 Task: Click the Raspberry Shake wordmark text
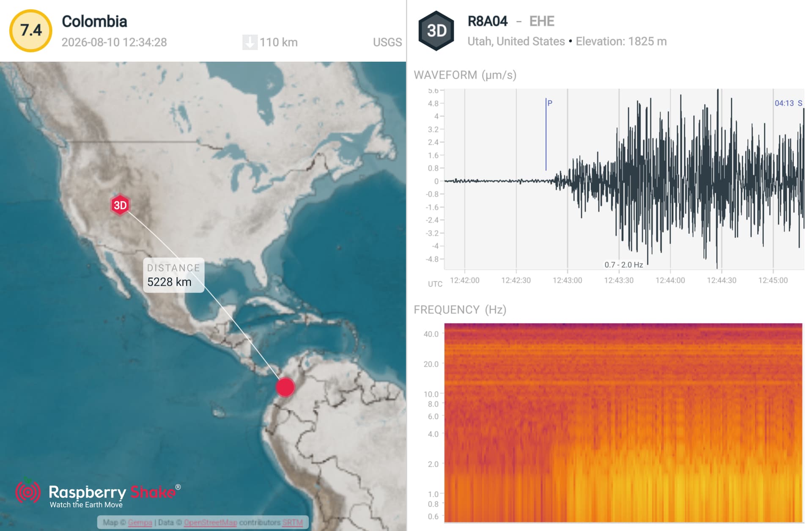pos(112,492)
